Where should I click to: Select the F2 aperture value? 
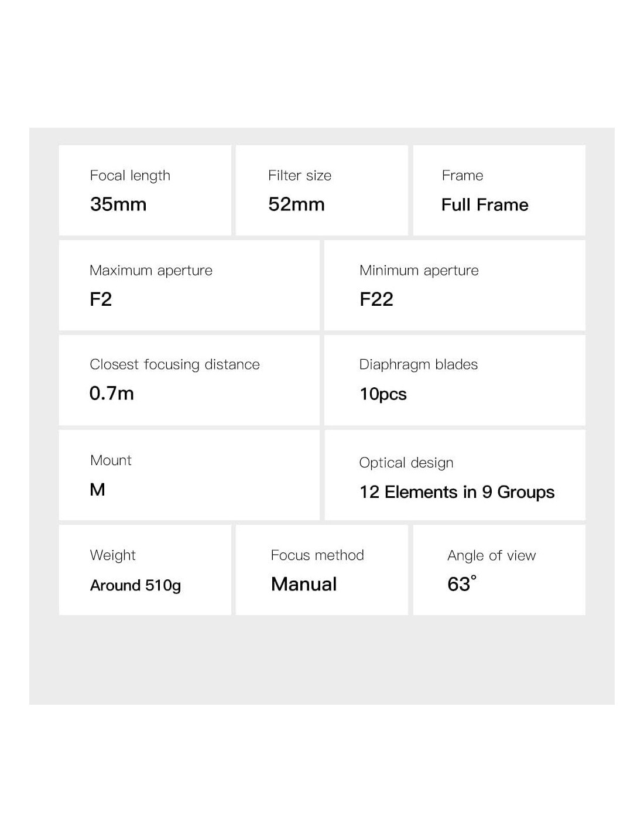[101, 299]
